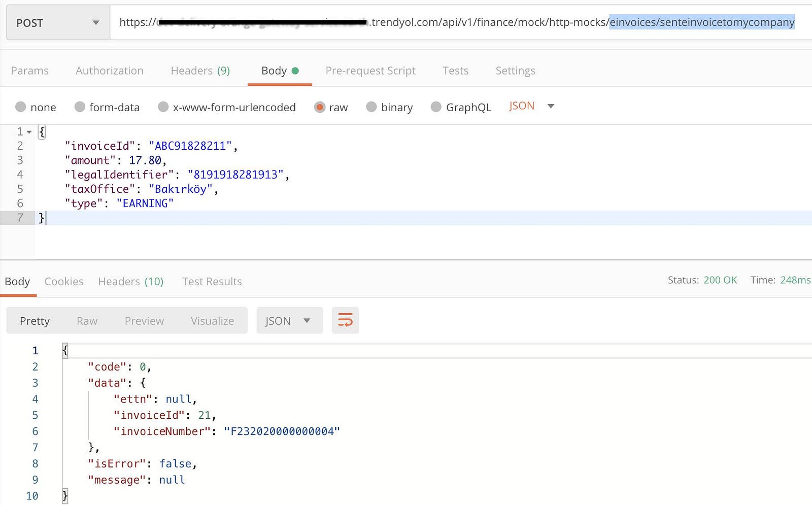The height and width of the screenshot is (505, 812).
Task: Click the "ettn" key in response
Action: pyautogui.click(x=133, y=399)
